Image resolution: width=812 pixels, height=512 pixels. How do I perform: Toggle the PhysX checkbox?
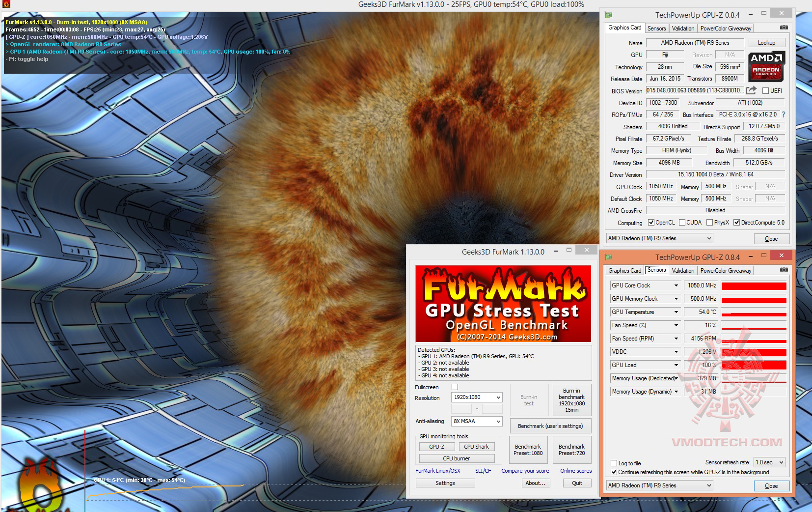pyautogui.click(x=709, y=223)
